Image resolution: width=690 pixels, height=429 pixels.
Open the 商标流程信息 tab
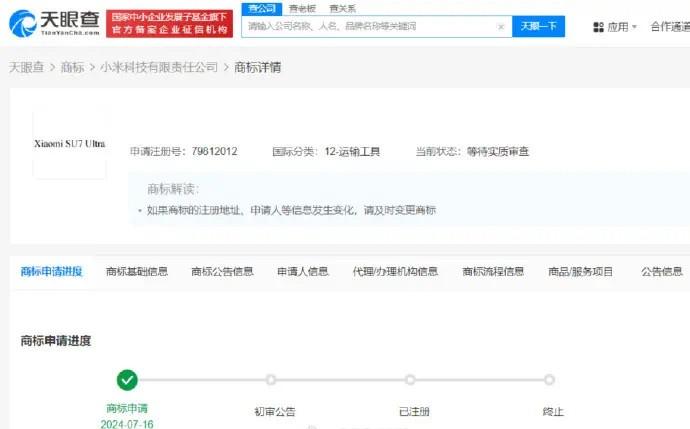pyautogui.click(x=493, y=271)
